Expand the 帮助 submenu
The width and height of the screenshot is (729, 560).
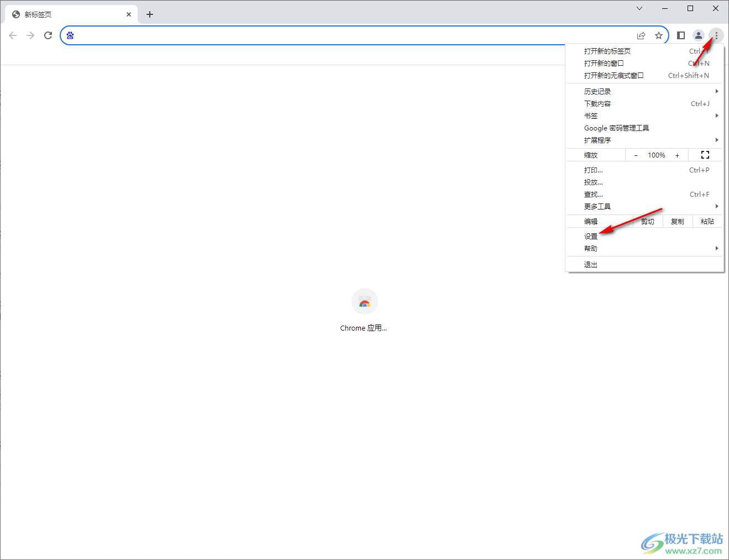point(644,249)
